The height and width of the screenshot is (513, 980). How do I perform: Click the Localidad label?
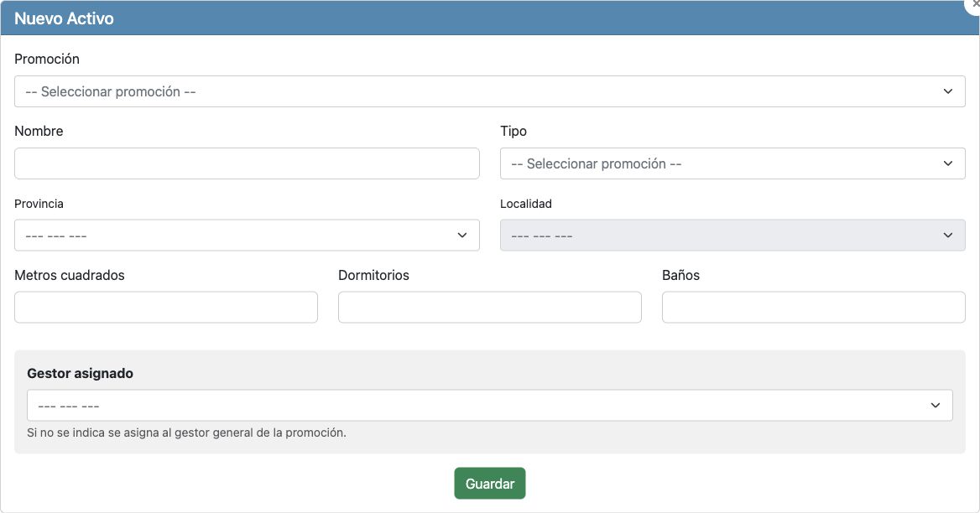(x=525, y=204)
